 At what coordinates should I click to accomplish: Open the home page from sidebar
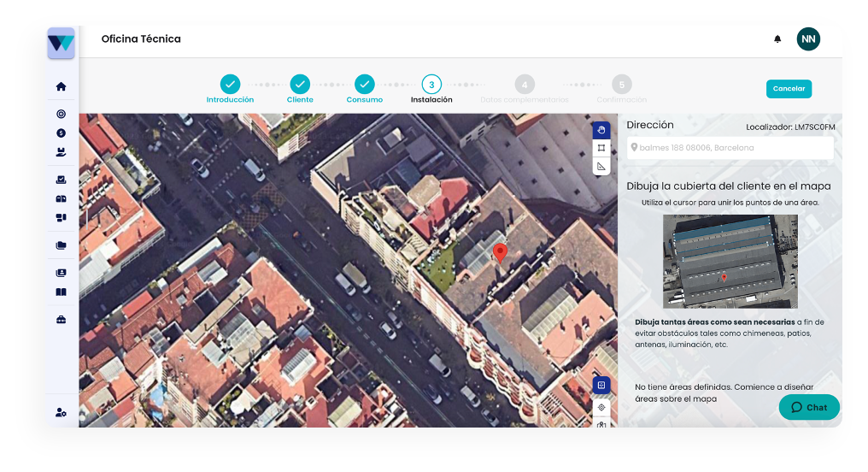click(x=61, y=86)
